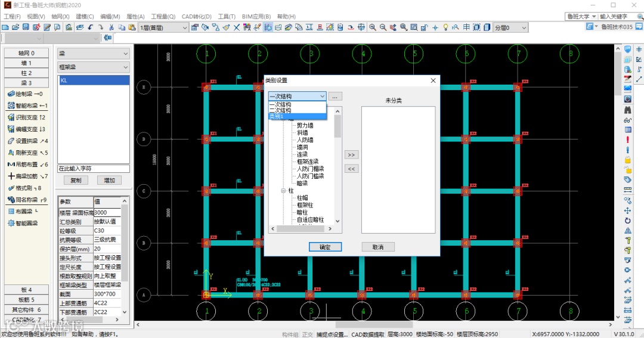The image size is (644, 338).
Task: Select 类别1 in the open dropdown list
Action: (298, 117)
